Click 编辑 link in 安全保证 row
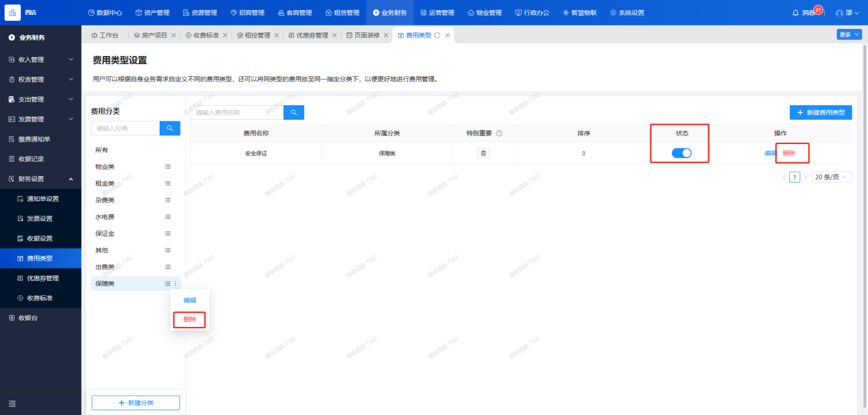 [x=770, y=153]
